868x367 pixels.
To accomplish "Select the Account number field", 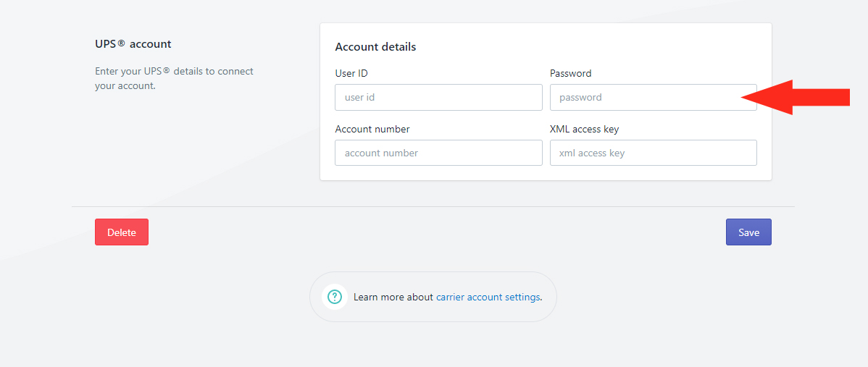I will point(438,153).
